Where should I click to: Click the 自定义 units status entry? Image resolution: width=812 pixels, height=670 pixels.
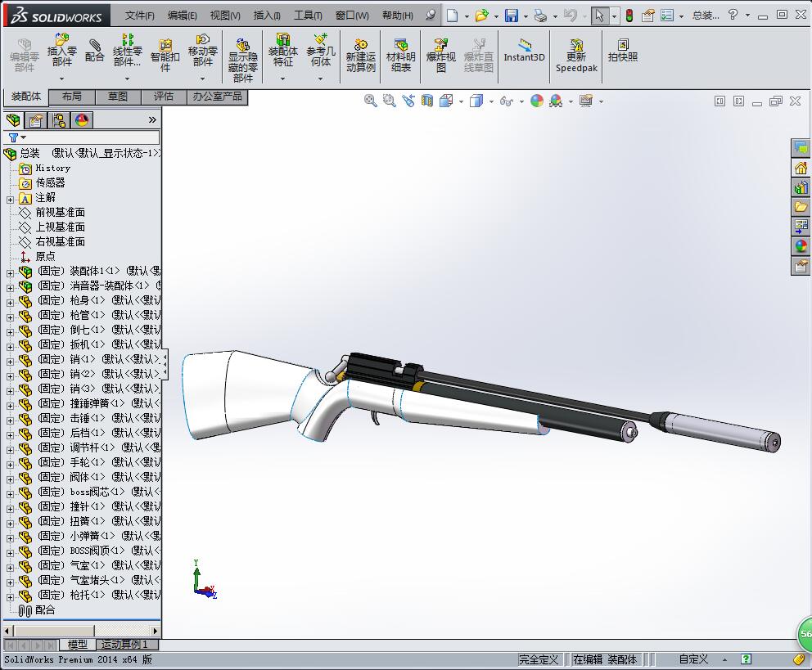coord(693,659)
